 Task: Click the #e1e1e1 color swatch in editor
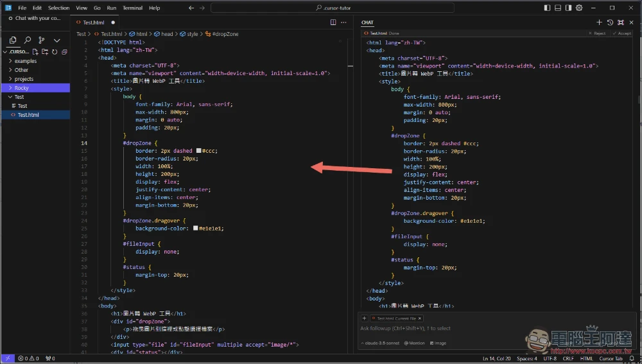(196, 228)
